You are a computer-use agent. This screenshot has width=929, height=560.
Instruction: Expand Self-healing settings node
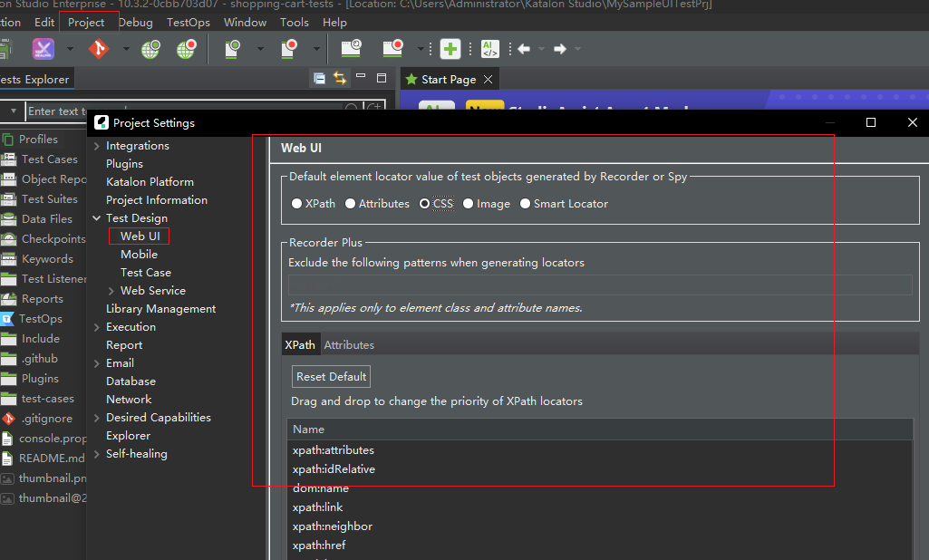97,455
